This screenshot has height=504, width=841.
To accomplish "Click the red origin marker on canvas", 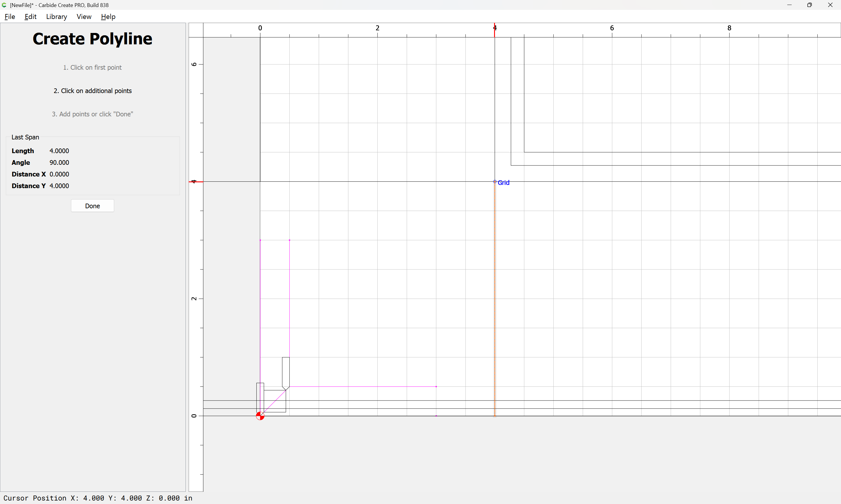I will (260, 416).
